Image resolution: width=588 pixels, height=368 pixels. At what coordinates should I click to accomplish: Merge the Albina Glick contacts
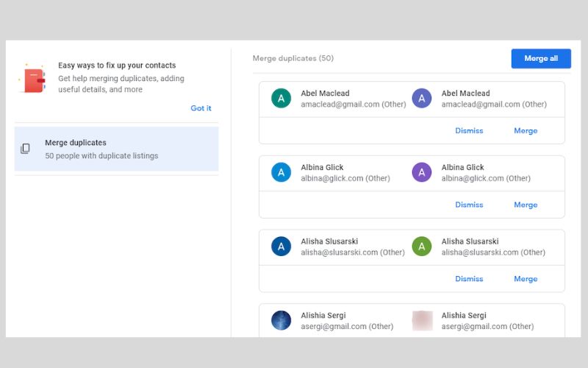pyautogui.click(x=526, y=205)
